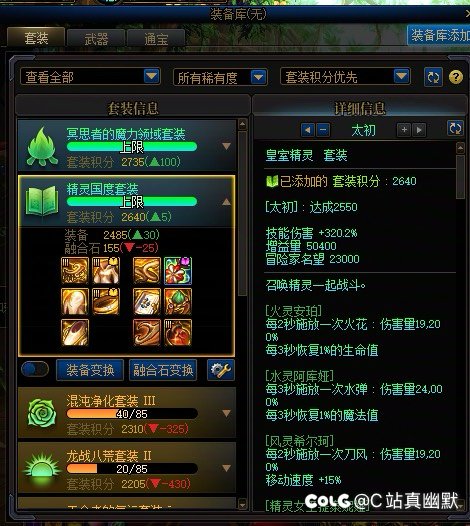Image resolution: width=470 pixels, height=526 pixels.
Task: Click the minus stepper next to 太初
Action: [x=323, y=130]
